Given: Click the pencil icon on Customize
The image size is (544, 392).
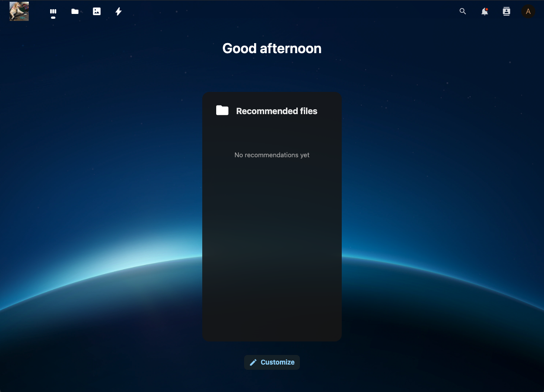Looking at the screenshot, I should pos(253,362).
